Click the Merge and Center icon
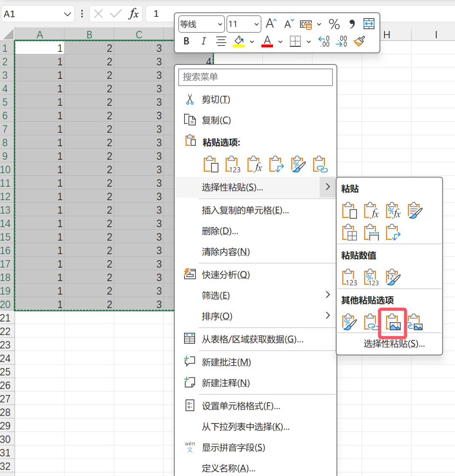 point(369,24)
